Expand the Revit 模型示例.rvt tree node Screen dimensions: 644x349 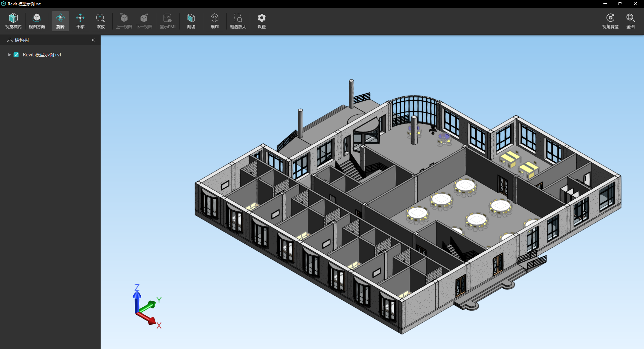point(9,55)
